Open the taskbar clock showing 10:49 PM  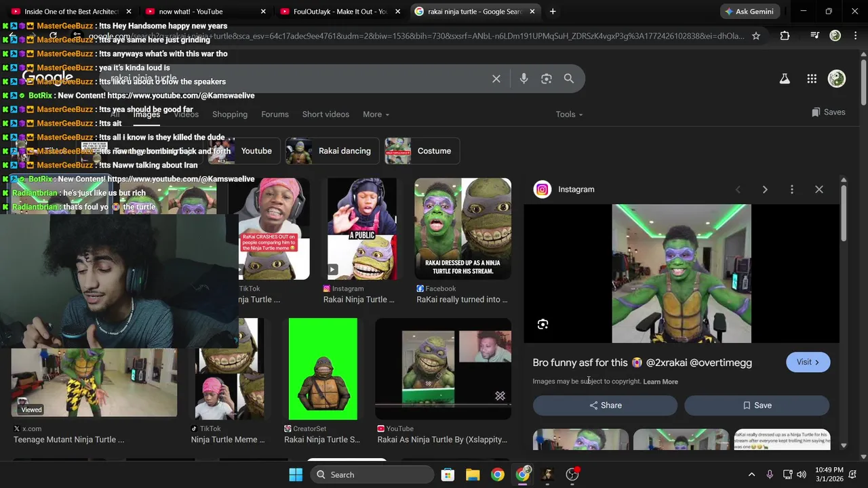tap(829, 474)
